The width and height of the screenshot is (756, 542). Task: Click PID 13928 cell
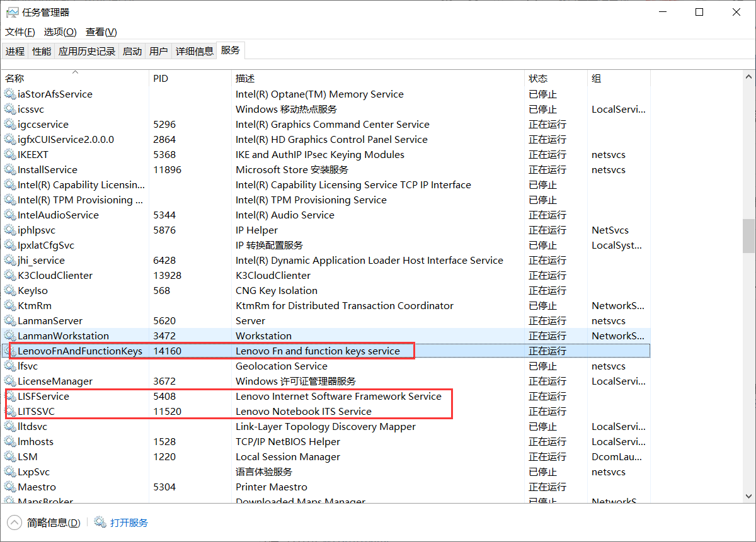(x=167, y=276)
